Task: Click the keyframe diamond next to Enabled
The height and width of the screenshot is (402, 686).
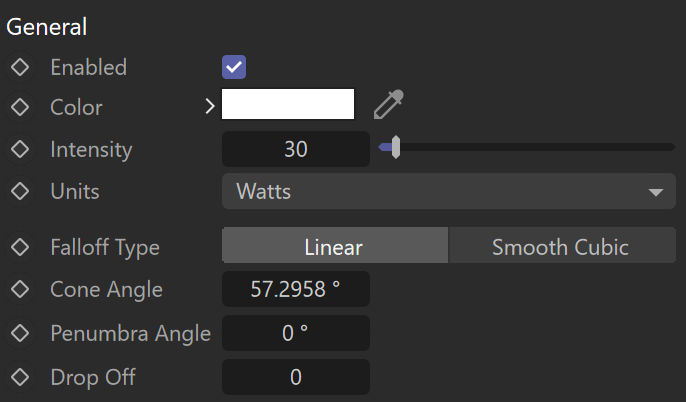Action: (x=20, y=67)
